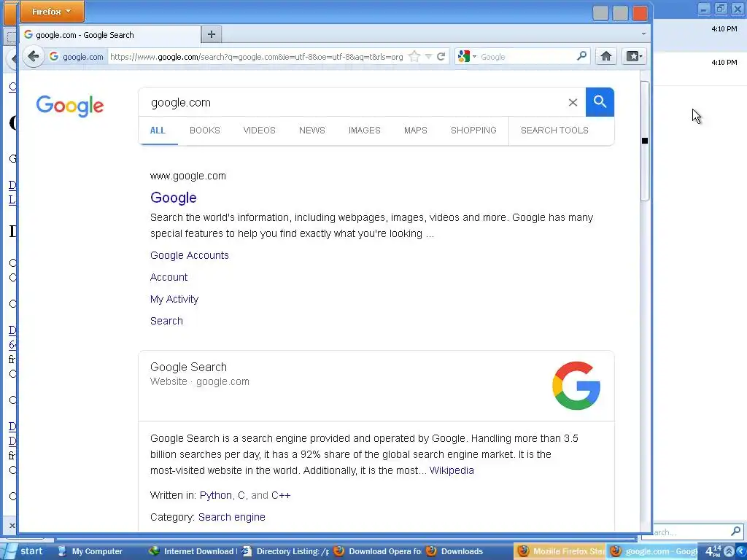Switch to Mozilla Firefox Start taskbar item

click(x=560, y=551)
